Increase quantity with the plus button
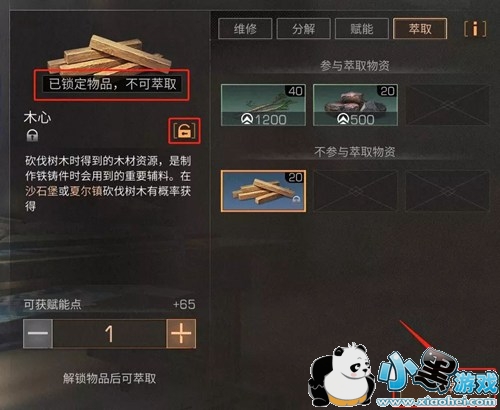Image resolution: width=500 pixels, height=410 pixels. point(181,334)
